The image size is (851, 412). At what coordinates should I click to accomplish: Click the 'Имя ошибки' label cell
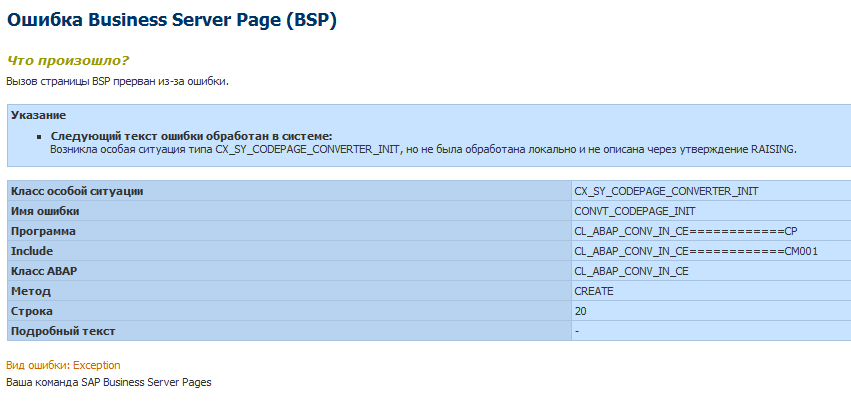pyautogui.click(x=289, y=211)
